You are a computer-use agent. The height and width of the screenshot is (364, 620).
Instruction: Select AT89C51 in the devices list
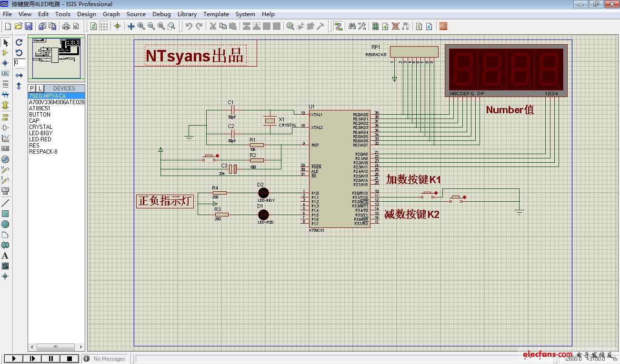[x=40, y=108]
